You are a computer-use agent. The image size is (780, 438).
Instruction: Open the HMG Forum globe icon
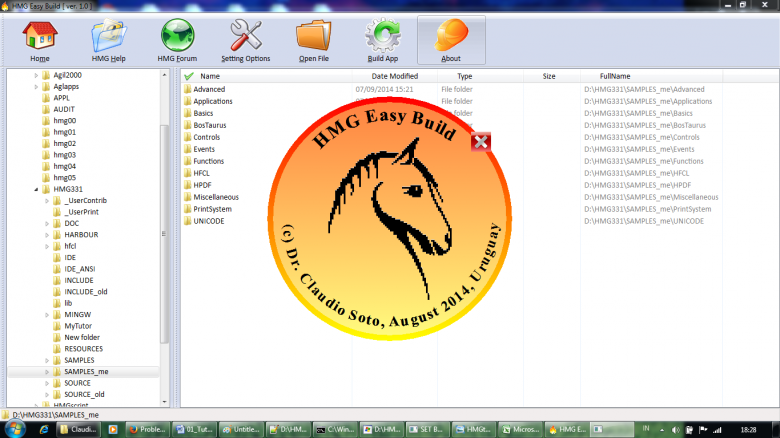pyautogui.click(x=177, y=35)
